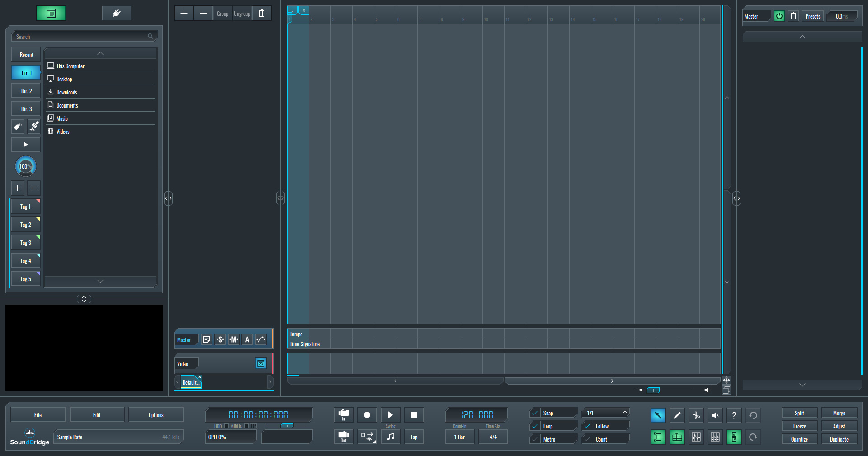Open the 1/1 snap grid dropdown
868x456 pixels.
pyautogui.click(x=606, y=413)
